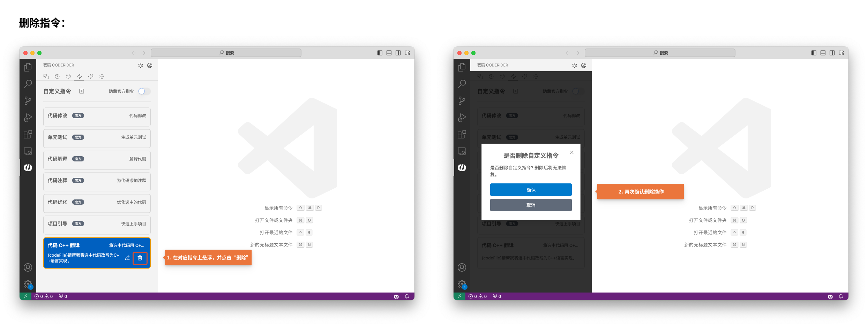Open CodeRider settings gear in right panel header

[x=575, y=65]
